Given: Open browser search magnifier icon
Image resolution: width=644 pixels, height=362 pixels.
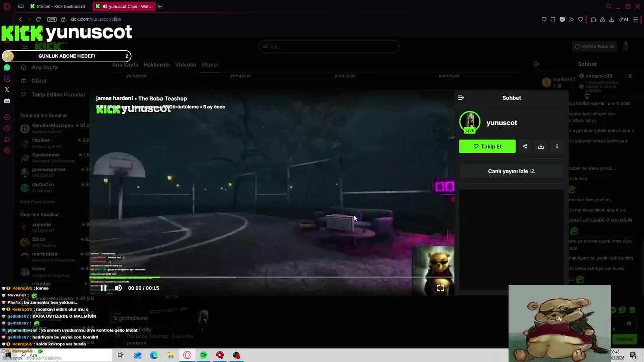Looking at the screenshot, I should (x=608, y=6).
